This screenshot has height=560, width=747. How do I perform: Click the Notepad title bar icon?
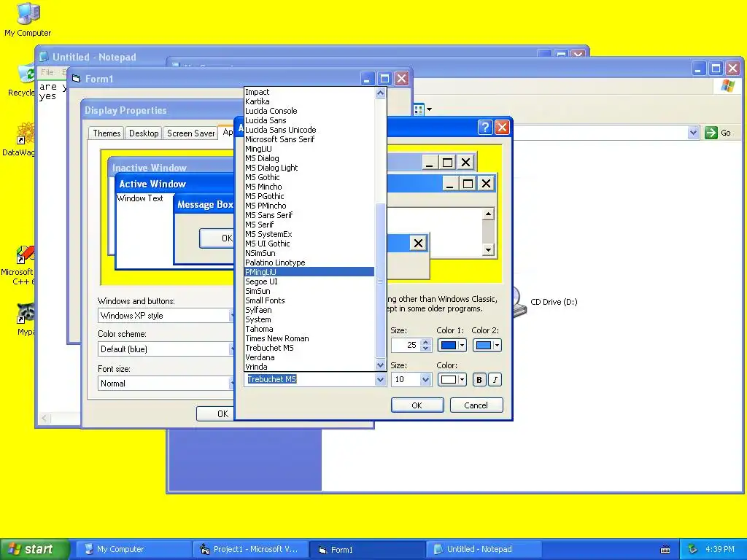[44, 57]
